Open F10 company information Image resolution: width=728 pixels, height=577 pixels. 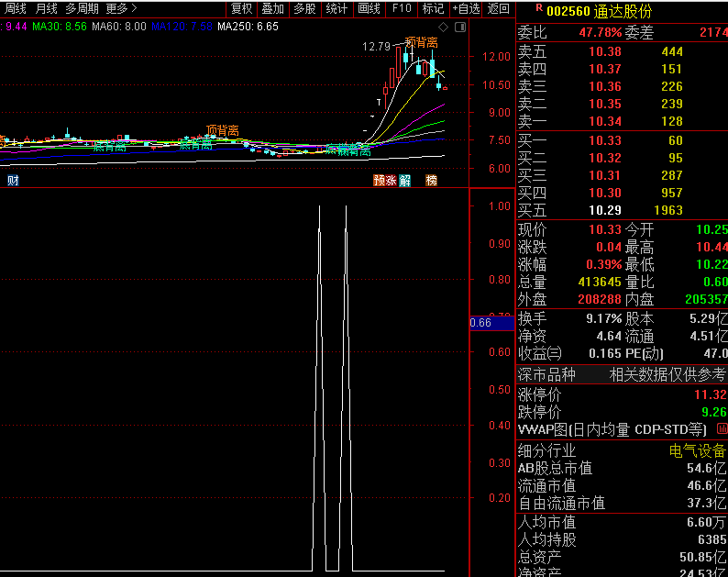point(402,8)
